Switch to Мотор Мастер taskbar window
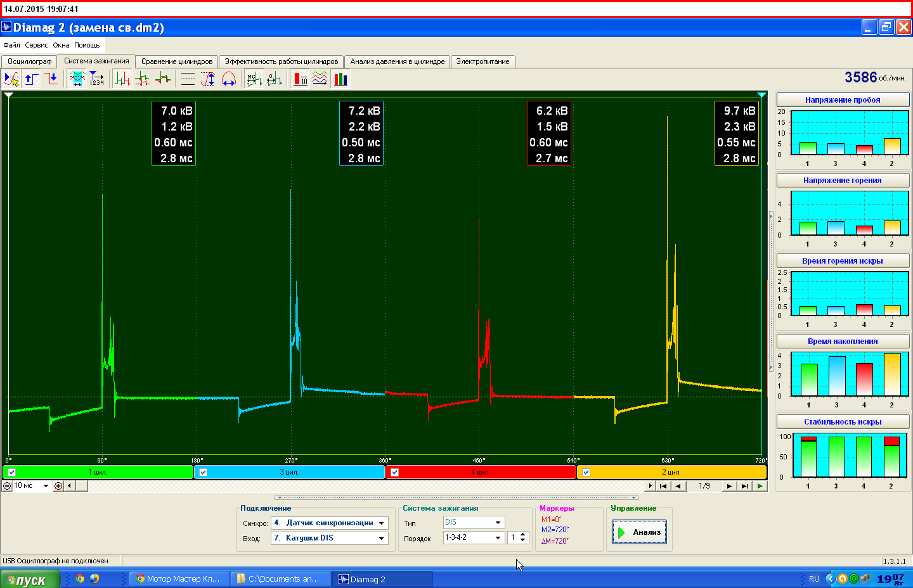The image size is (913, 588). coord(178,578)
